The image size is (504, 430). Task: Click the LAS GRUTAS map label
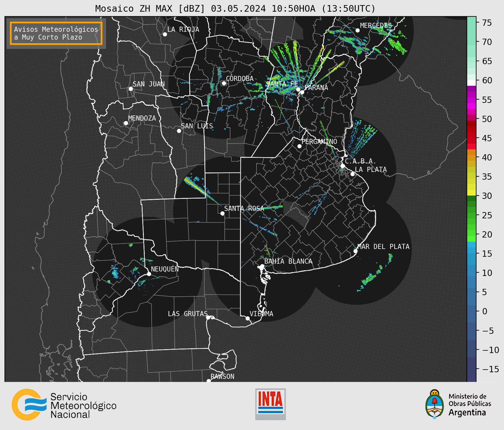point(188,314)
